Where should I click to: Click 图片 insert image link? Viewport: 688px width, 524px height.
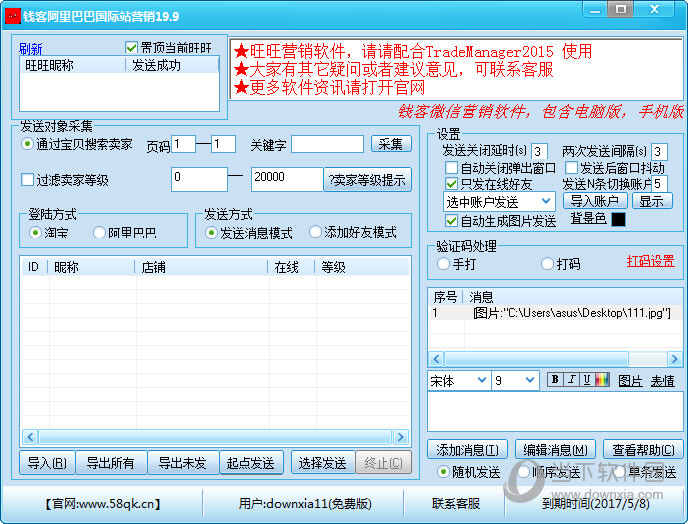(631, 380)
